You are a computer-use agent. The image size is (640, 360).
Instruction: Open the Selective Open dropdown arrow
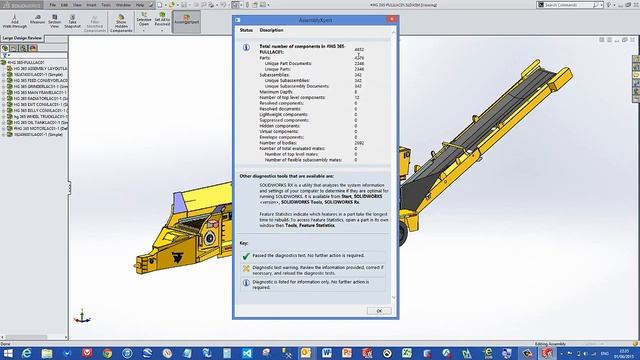coord(144,30)
